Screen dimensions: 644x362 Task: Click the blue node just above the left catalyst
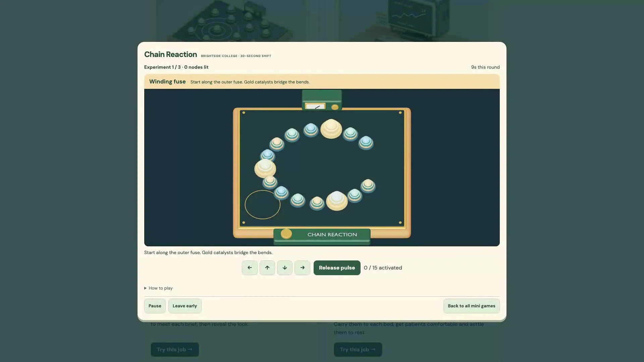coord(268,156)
